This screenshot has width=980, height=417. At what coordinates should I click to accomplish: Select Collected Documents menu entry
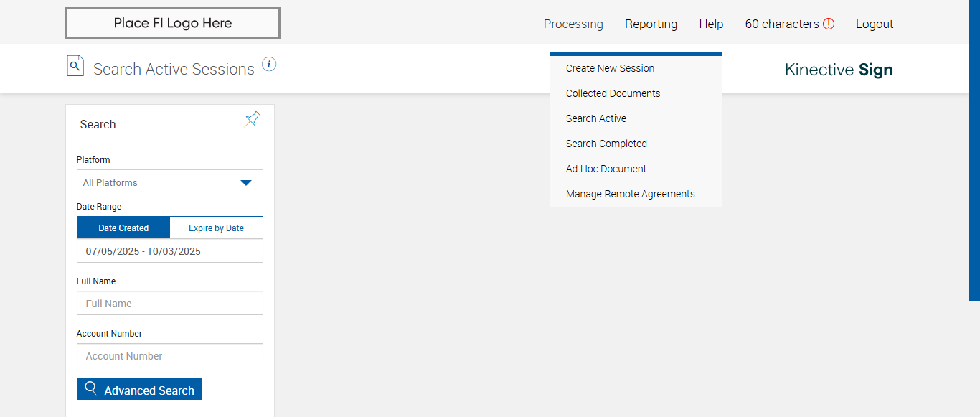(x=613, y=93)
